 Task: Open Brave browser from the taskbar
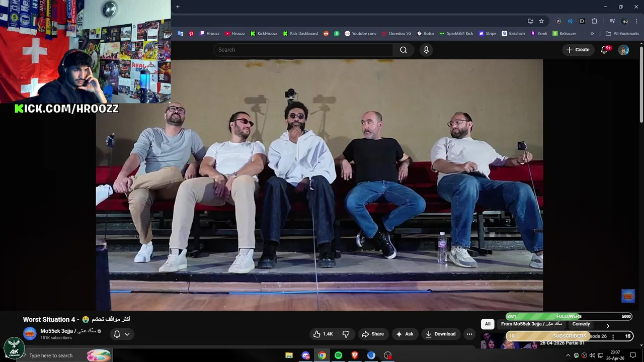(x=355, y=355)
